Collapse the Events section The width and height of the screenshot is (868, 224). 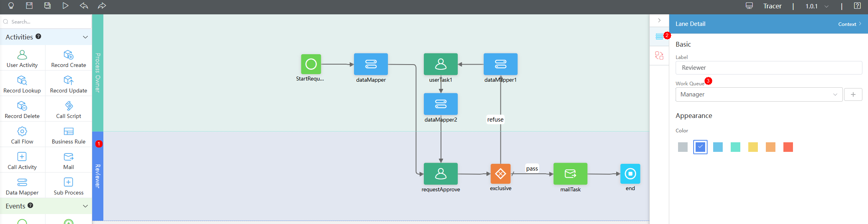(85, 206)
